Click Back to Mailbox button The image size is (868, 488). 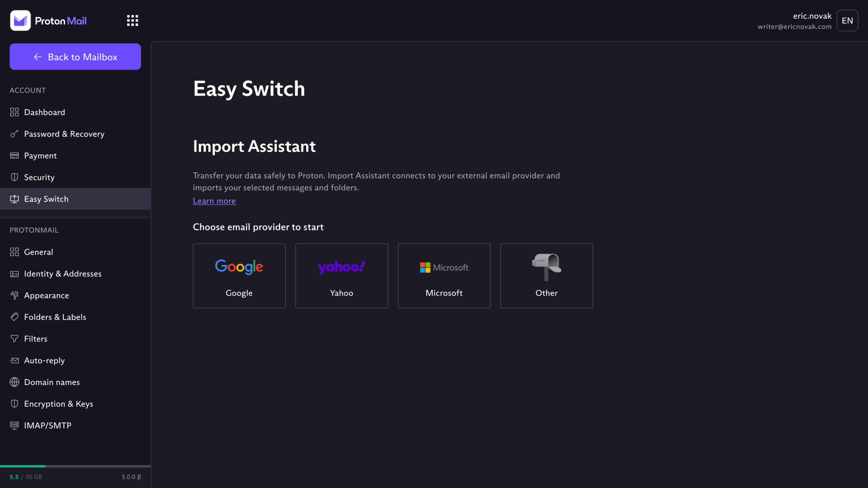75,57
